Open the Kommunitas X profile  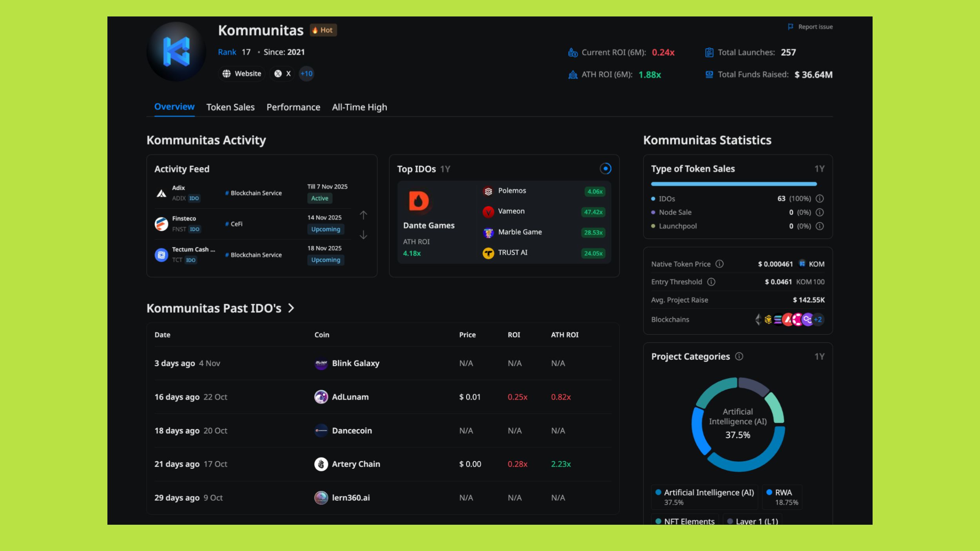[282, 74]
